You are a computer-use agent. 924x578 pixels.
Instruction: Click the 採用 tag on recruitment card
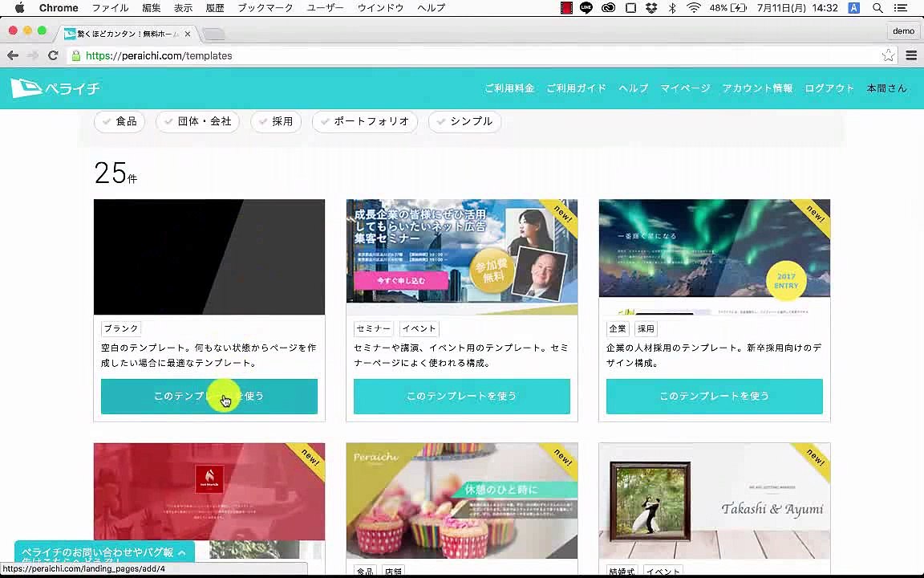pyautogui.click(x=646, y=328)
